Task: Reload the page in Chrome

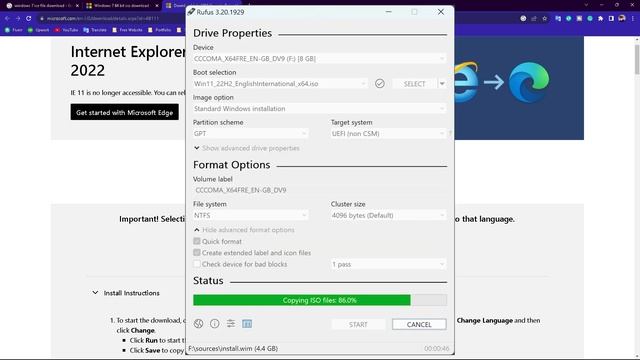Action: [x=29, y=18]
